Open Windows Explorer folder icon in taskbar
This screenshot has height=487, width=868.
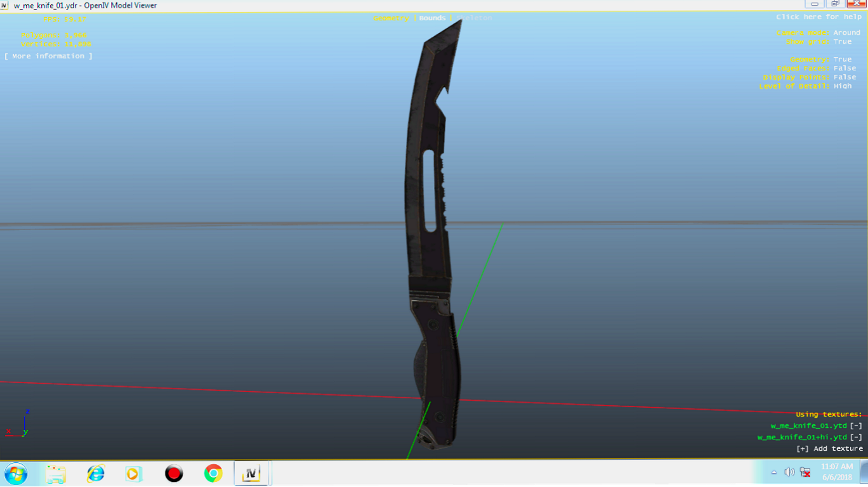click(x=56, y=474)
